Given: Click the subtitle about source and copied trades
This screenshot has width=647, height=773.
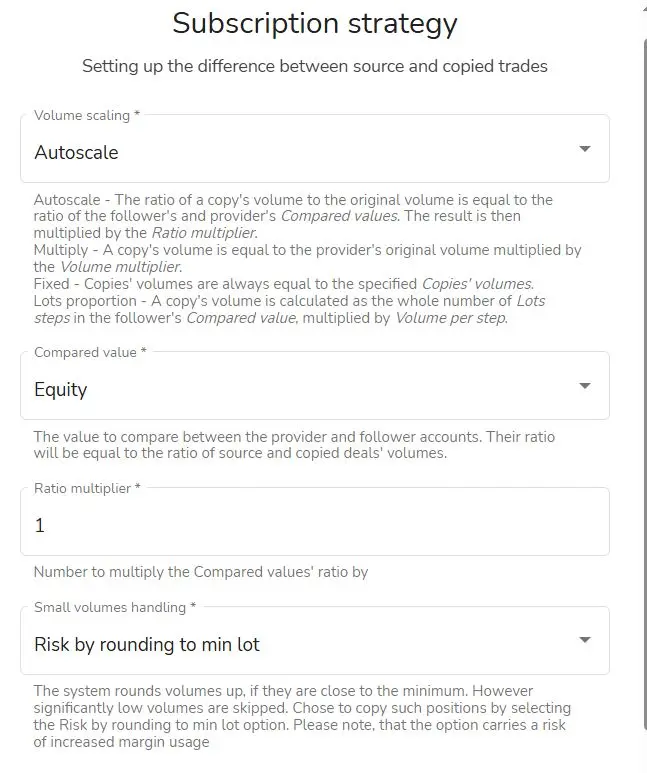Looking at the screenshot, I should 314,67.
